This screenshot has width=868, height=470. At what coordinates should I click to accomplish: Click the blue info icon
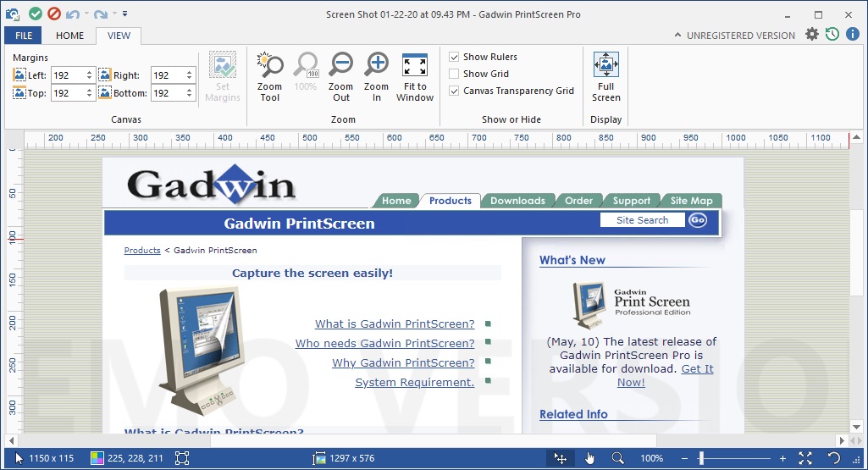(x=853, y=35)
